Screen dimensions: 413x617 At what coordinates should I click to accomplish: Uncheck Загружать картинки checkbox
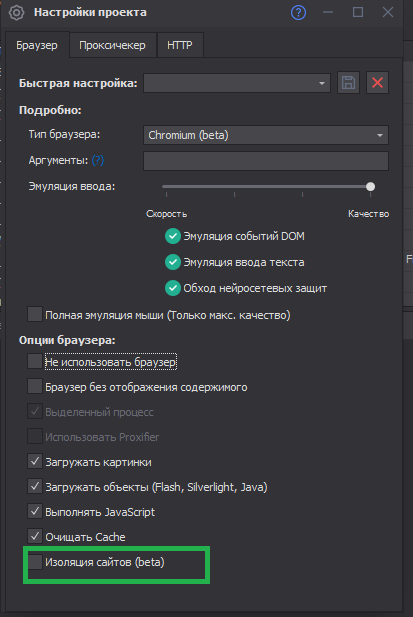pos(35,461)
